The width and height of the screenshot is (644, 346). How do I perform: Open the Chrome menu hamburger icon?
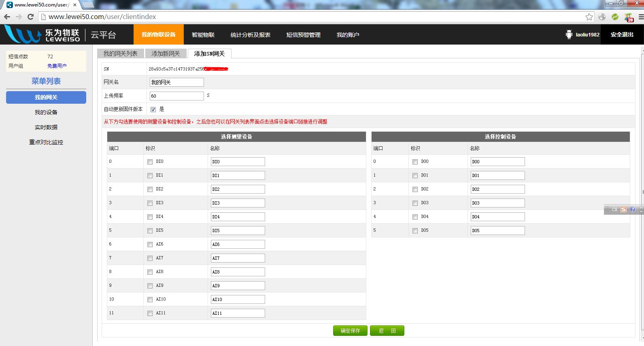(641, 17)
